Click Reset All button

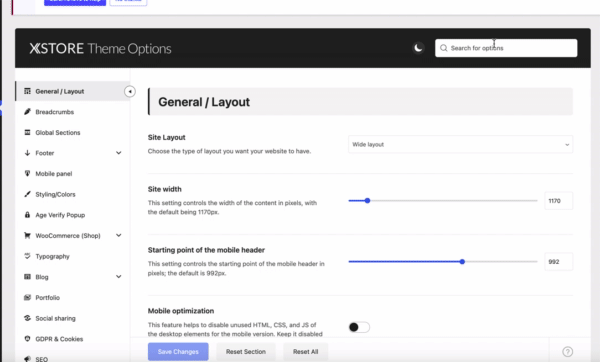(x=305, y=352)
